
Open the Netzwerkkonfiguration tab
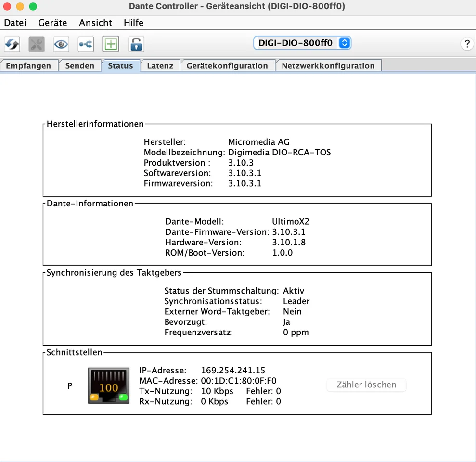click(x=328, y=65)
